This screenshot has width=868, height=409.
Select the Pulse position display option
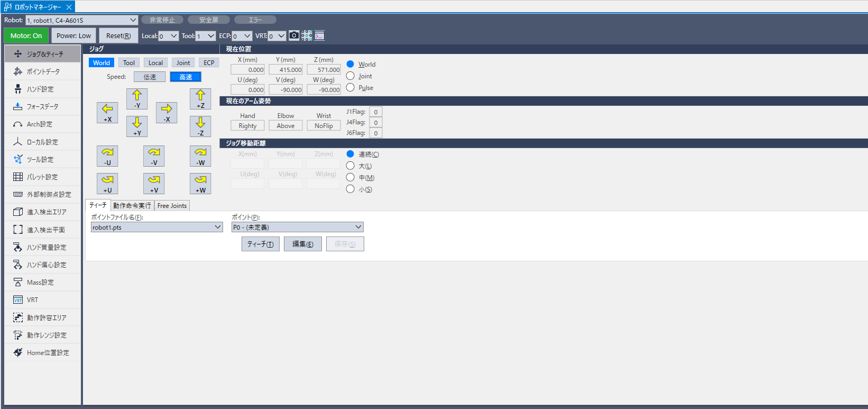click(x=350, y=87)
